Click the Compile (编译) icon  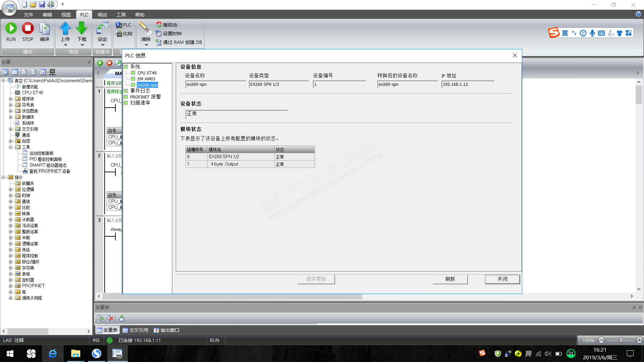[45, 29]
